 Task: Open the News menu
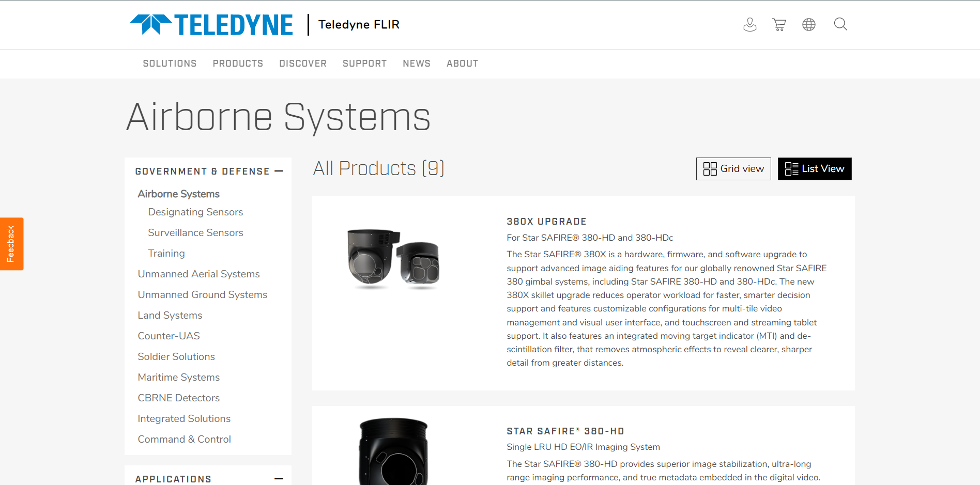(417, 64)
